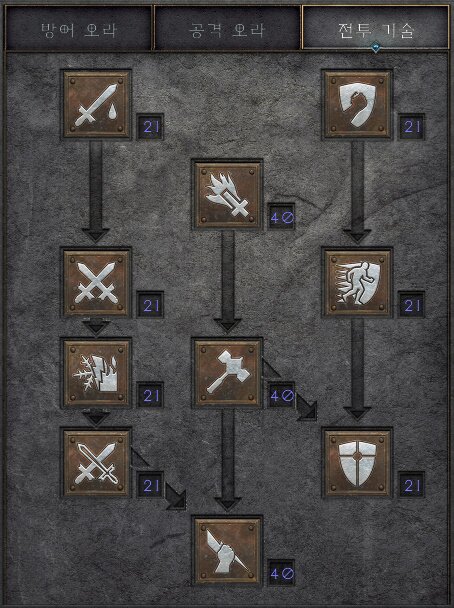This screenshot has height=608, width=454.
Task: Select the 전투 기술 tab
Action: [375, 28]
